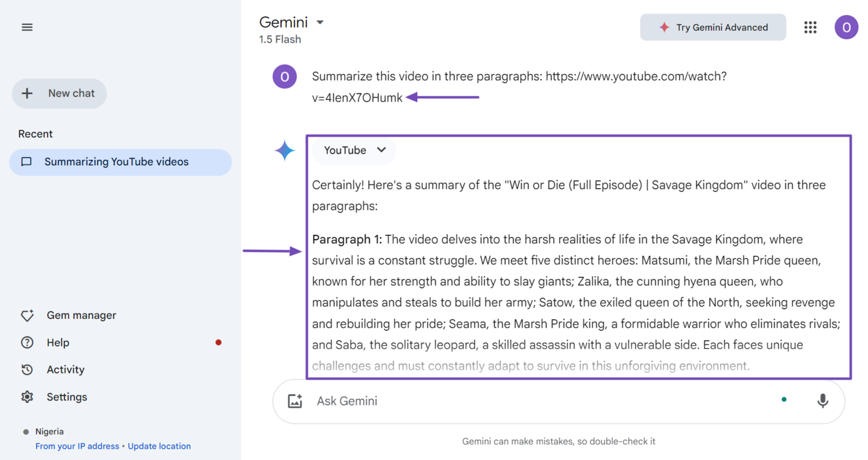Click the Activity clock icon
Screen dimensions: 868x460
coord(27,369)
